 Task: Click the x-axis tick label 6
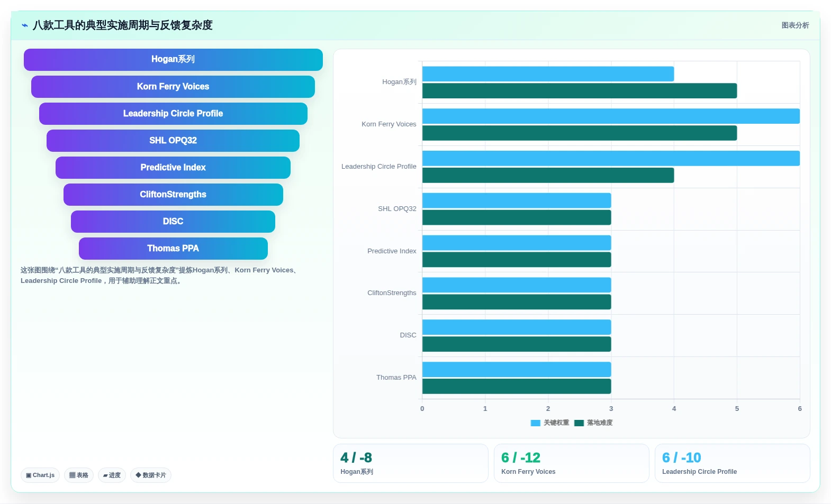(x=800, y=409)
